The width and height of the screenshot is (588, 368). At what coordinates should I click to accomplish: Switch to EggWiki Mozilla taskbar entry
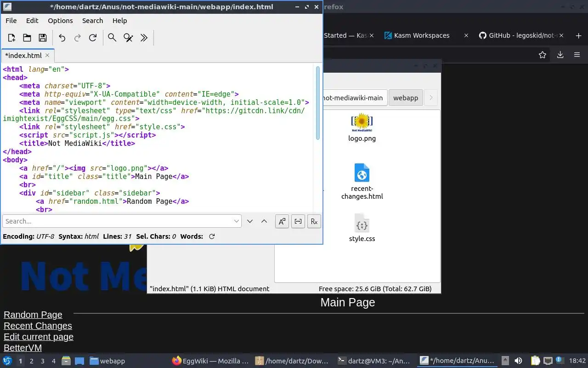point(210,361)
